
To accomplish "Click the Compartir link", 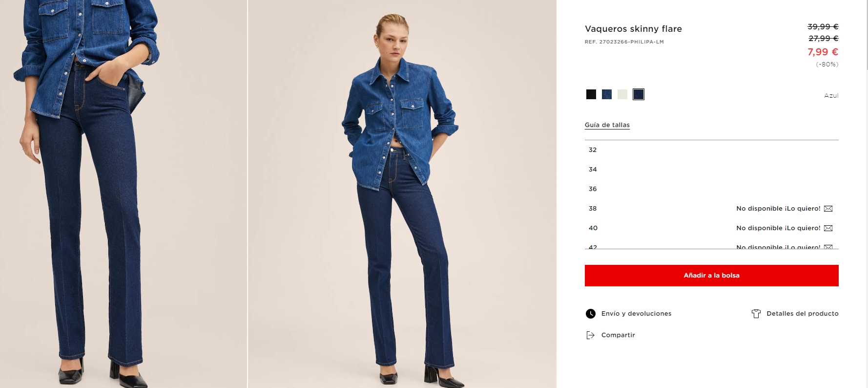I will point(618,335).
